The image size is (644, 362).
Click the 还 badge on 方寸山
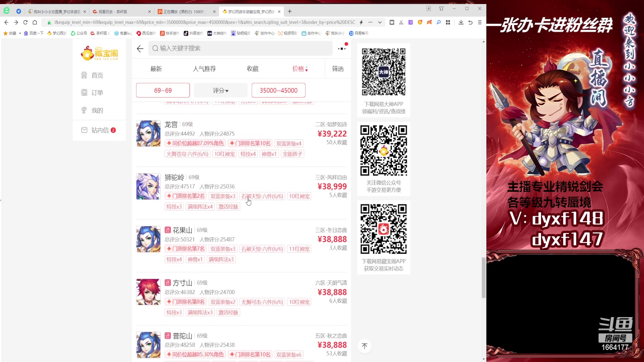tap(168, 283)
